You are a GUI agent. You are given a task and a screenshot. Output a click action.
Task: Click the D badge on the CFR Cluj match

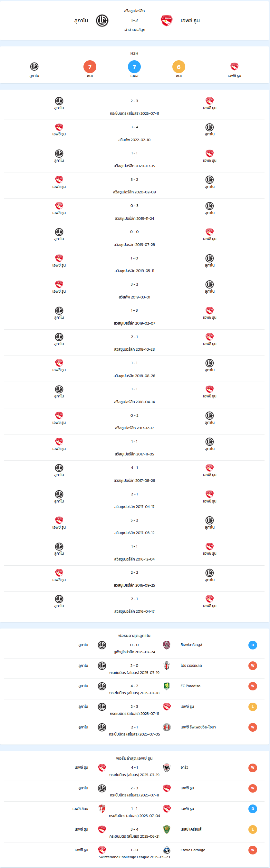[253, 645]
